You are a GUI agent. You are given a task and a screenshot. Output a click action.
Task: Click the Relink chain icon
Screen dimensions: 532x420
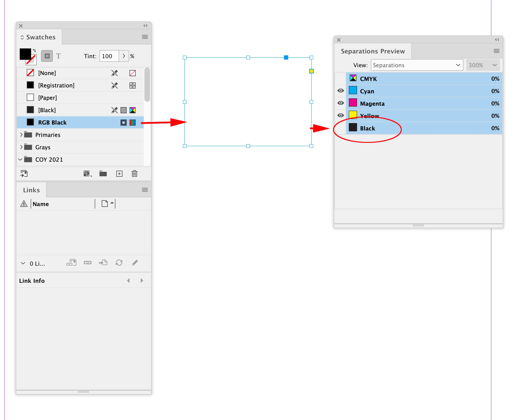88,263
